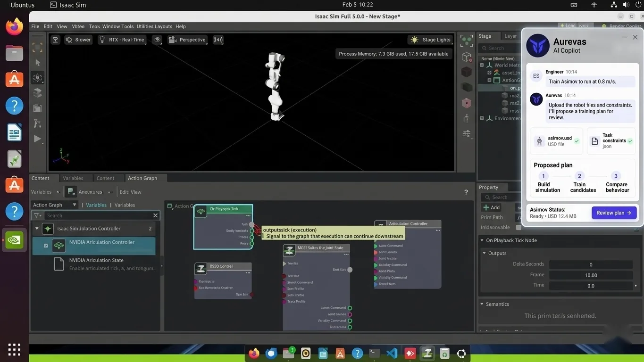Click the Tick execution output port
Viewport: 644px width, 362px height.
tap(251, 224)
